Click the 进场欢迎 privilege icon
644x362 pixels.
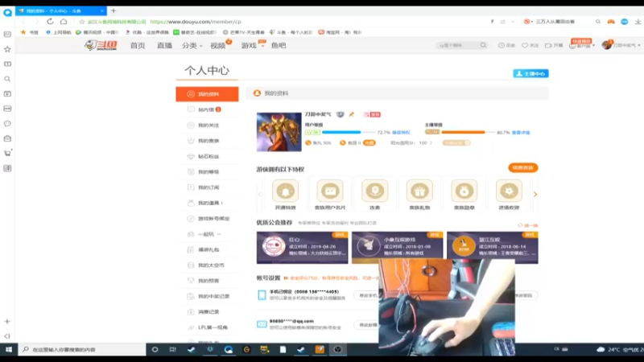509,191
